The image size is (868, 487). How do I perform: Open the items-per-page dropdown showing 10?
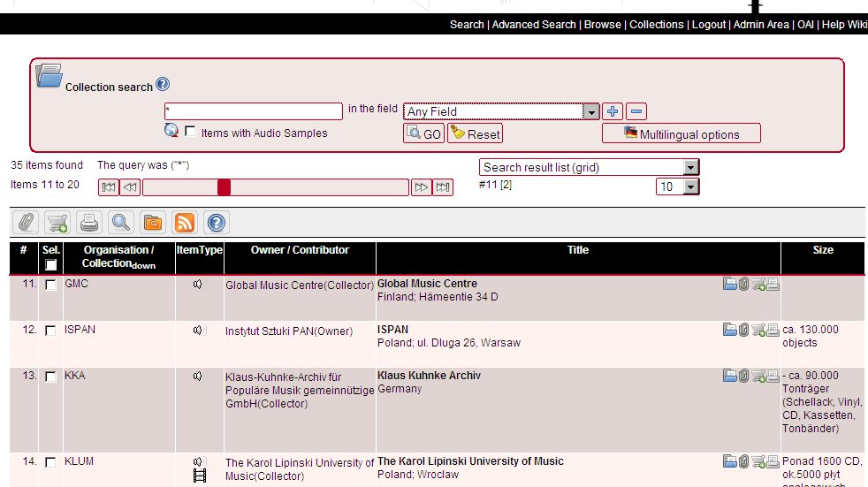click(x=678, y=186)
